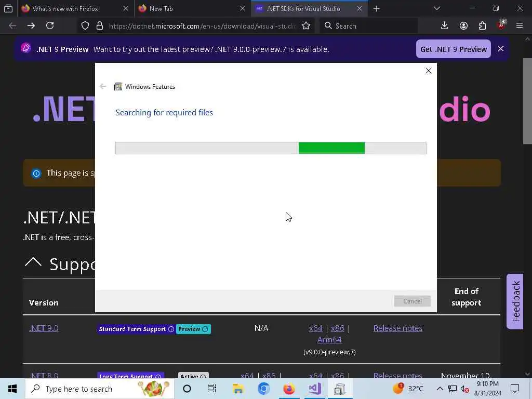Download .NET 9.0 x86 SDK link
Image resolution: width=532 pixels, height=399 pixels.
(337, 328)
